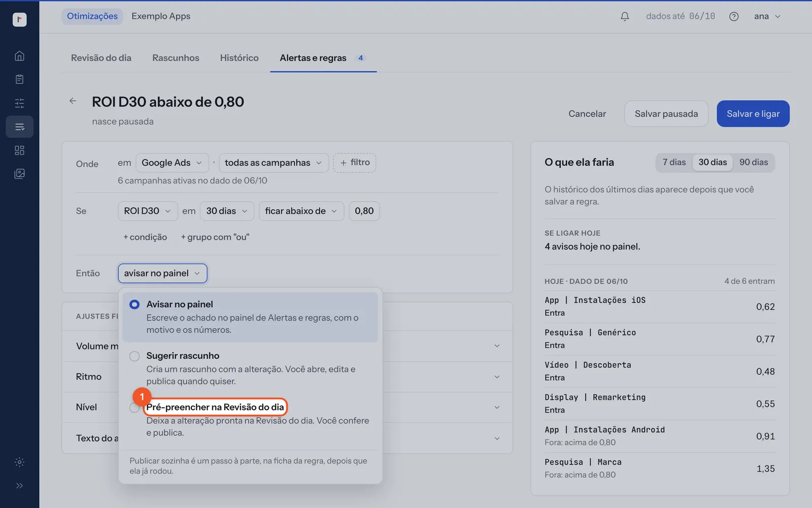This screenshot has height=508, width=812.
Task: Open Otimizações top navigation item
Action: [x=92, y=16]
